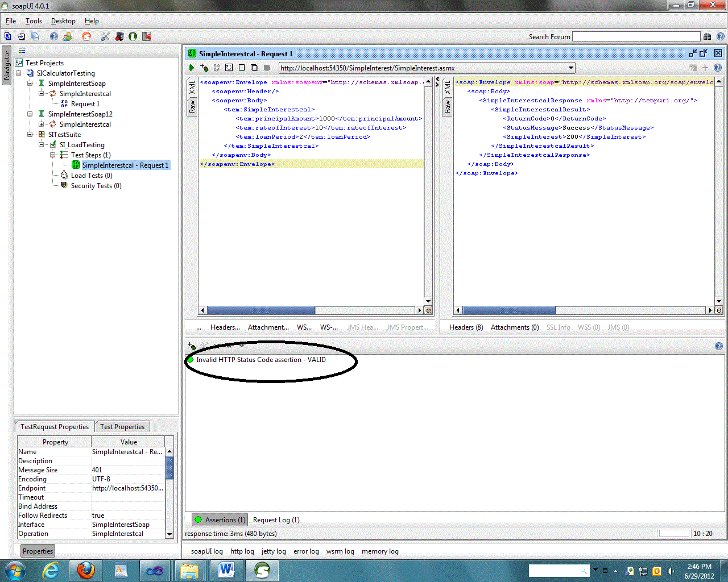The image size is (728, 582).
Task: Open the soapUI log tab
Action: 207,551
